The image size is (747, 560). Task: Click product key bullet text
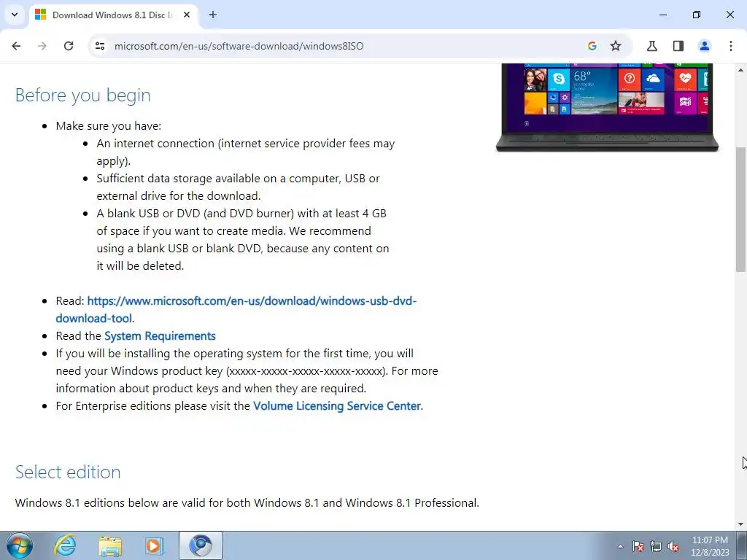point(247,371)
